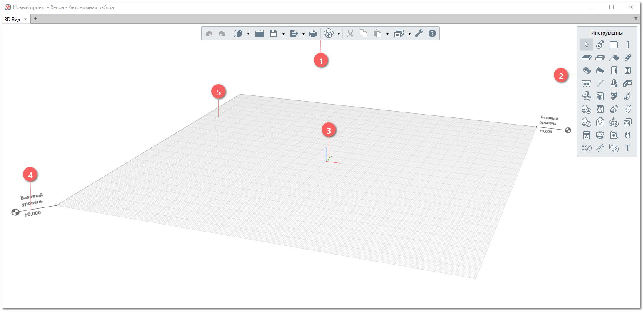Expand the export options dropdown arrow
Image resolution: width=644 pixels, height=312 pixels.
click(x=303, y=34)
